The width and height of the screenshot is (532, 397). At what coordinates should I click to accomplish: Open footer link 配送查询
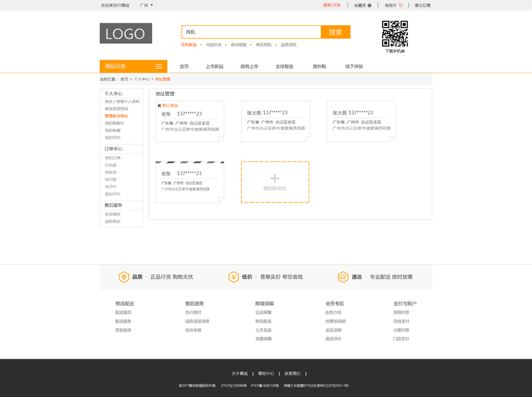(x=123, y=312)
